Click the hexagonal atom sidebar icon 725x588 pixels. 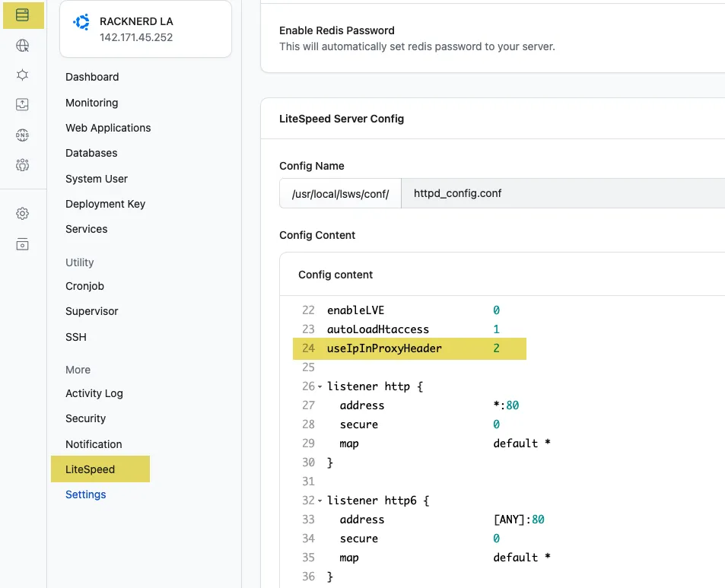pyautogui.click(x=23, y=74)
